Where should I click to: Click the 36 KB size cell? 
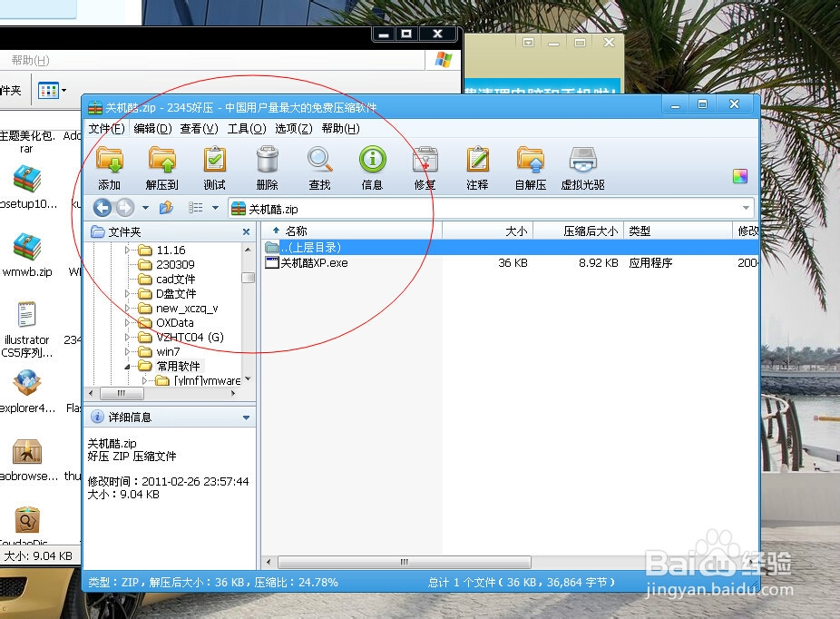click(513, 263)
